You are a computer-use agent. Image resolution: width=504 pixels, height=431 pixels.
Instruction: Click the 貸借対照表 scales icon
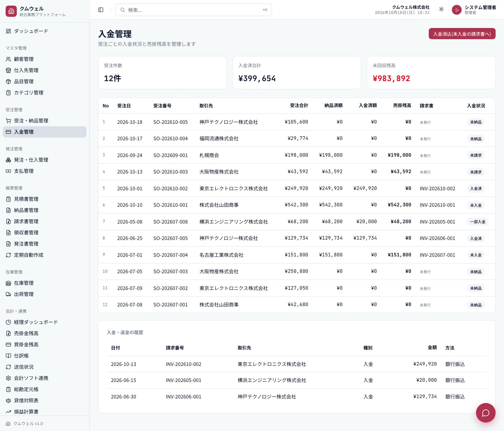click(x=8, y=401)
